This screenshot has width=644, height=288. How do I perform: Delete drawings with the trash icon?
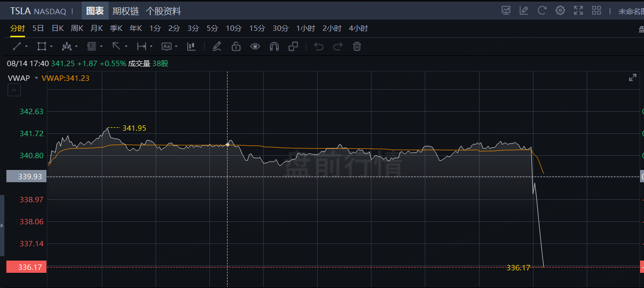[x=357, y=47]
